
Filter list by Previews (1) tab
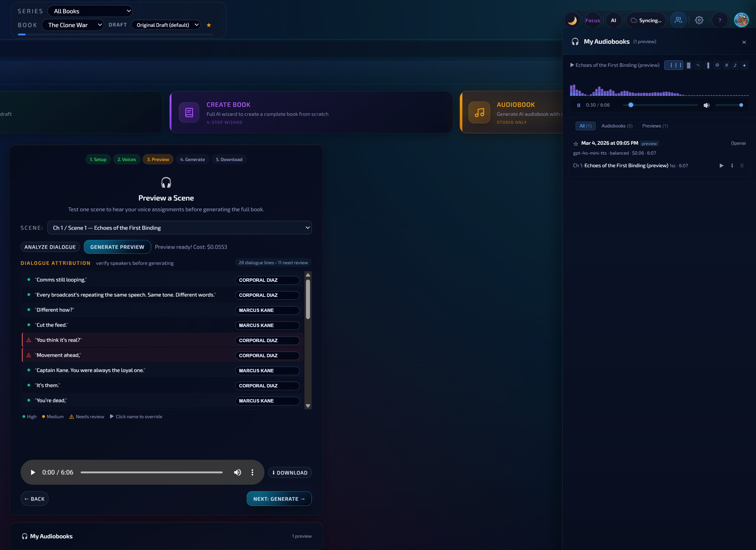(x=655, y=126)
